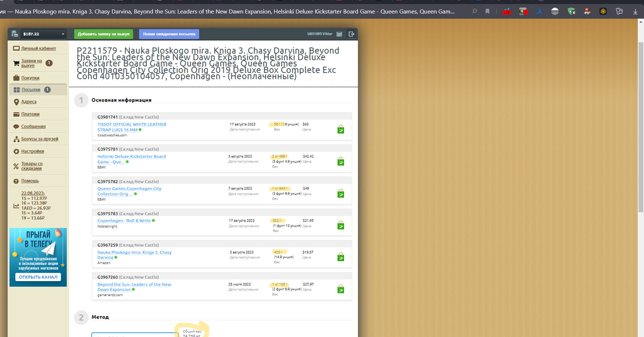Click the 1$ = 112.97₽ exchange rate
The height and width of the screenshot is (337, 644).
35,198
